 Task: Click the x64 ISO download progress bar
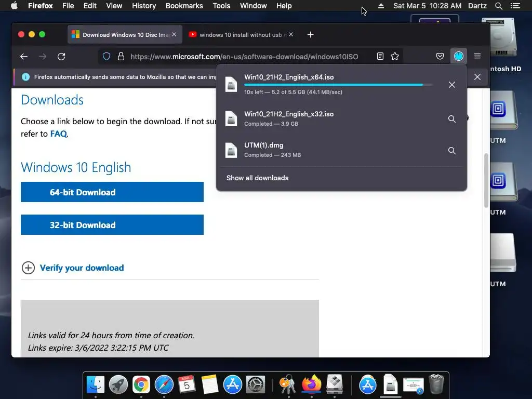coord(338,85)
